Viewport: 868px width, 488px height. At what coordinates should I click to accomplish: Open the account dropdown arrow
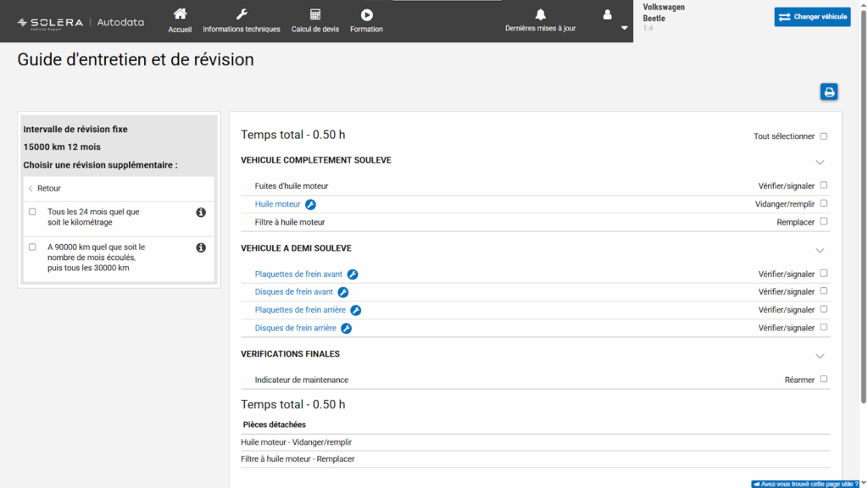(x=625, y=28)
